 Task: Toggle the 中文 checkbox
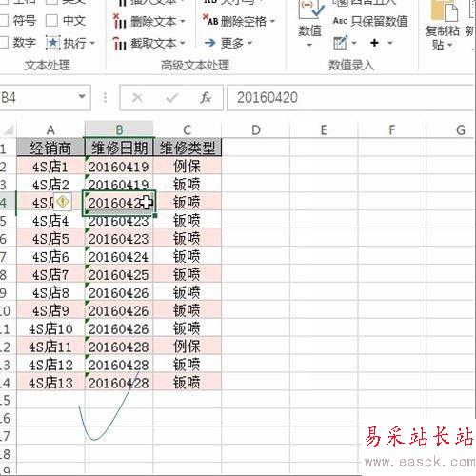pyautogui.click(x=51, y=21)
